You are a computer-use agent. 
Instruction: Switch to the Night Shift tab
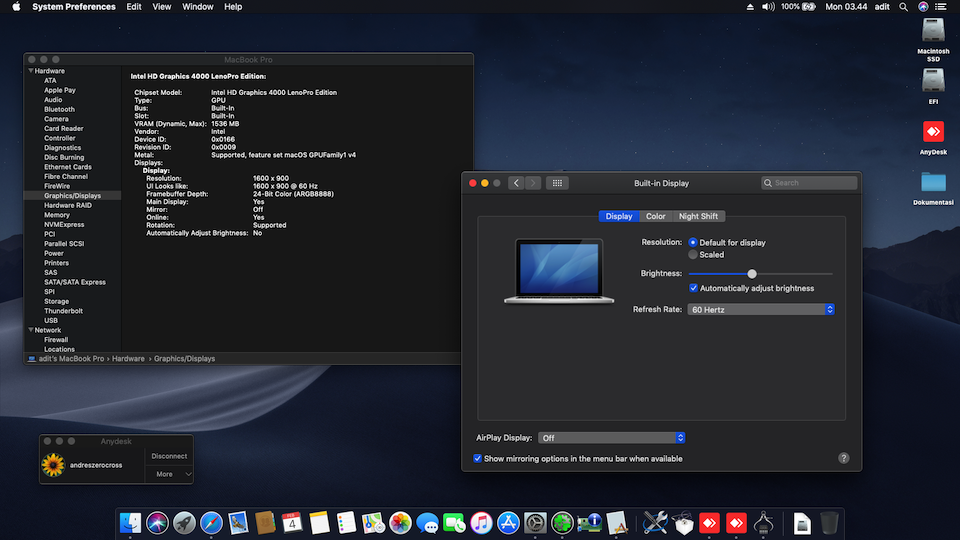tap(698, 216)
